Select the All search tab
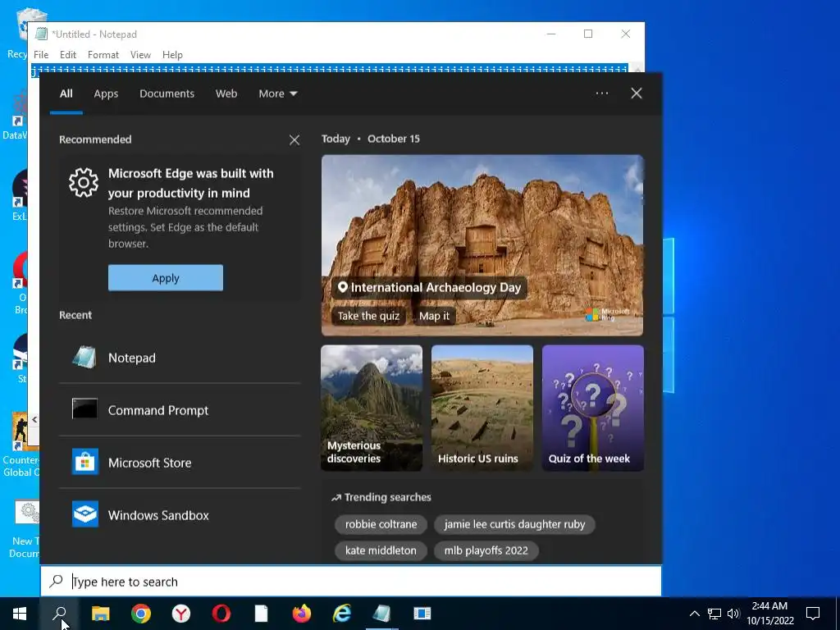 click(x=66, y=94)
